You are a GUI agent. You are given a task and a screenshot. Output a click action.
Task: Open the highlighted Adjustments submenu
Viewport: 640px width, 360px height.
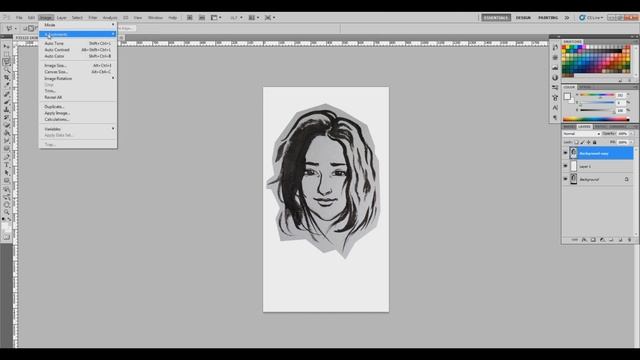coord(78,34)
